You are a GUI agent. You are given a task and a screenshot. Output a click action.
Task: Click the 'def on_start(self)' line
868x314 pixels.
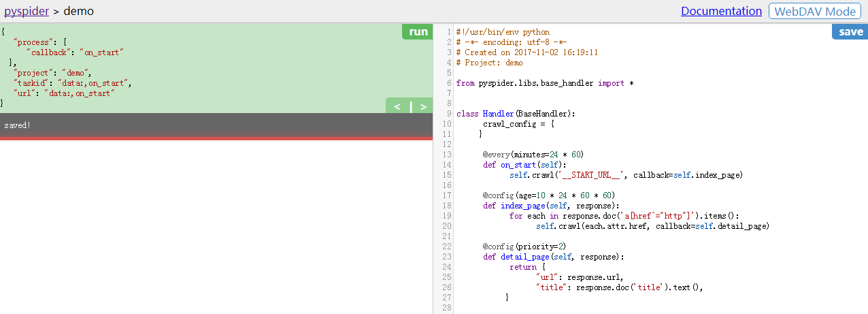(524, 165)
